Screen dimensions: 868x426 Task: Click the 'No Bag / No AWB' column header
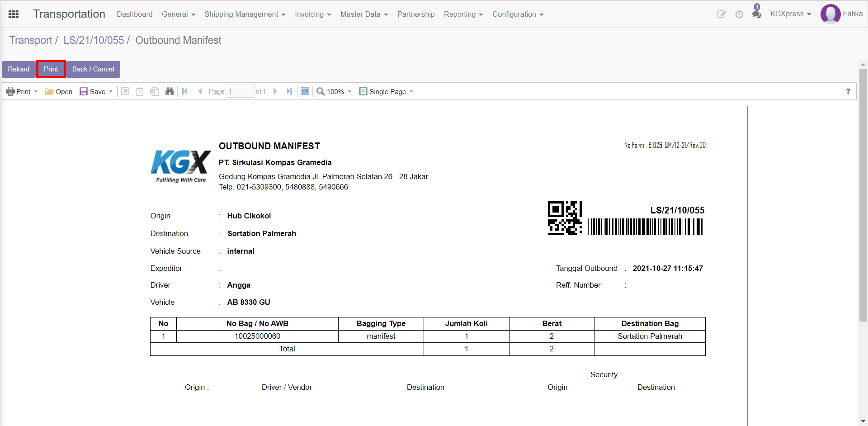point(257,324)
